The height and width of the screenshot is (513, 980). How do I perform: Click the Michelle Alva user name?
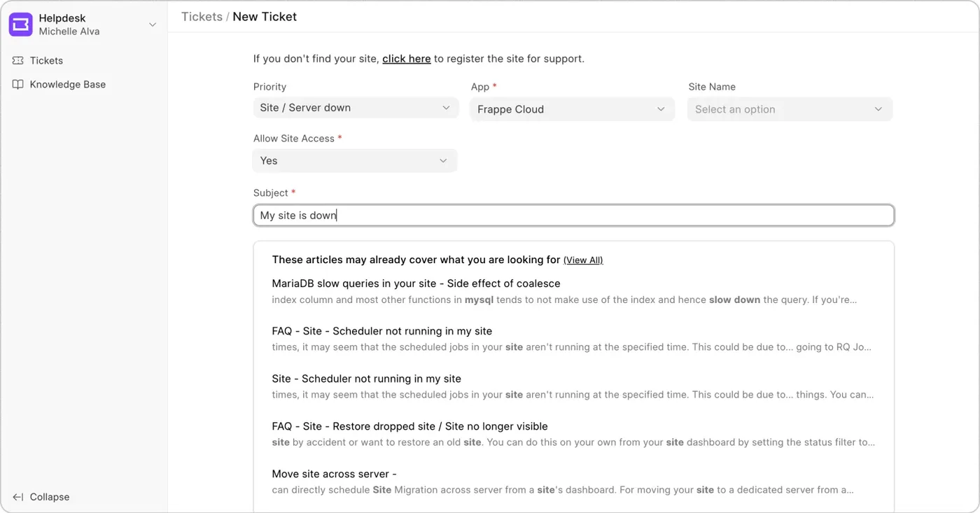[69, 31]
